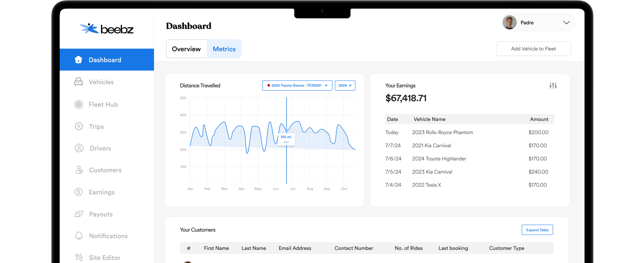Click the 310 mi Jun chart tooltip
Screen dimensions: 644x263
(286, 139)
